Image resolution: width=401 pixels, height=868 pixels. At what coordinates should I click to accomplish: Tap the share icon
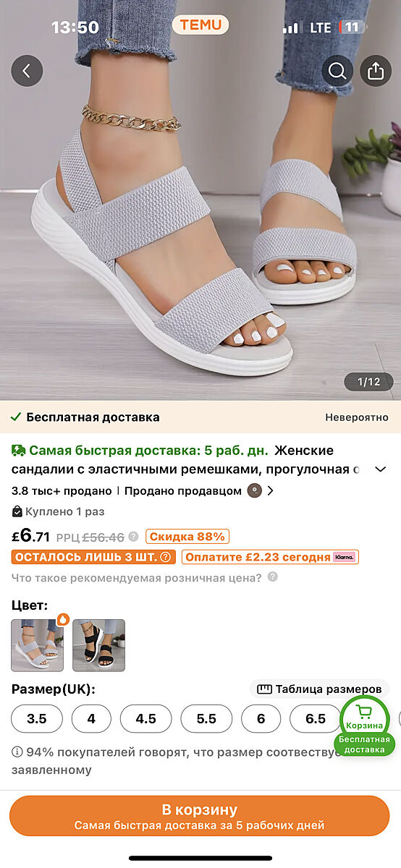[x=375, y=71]
